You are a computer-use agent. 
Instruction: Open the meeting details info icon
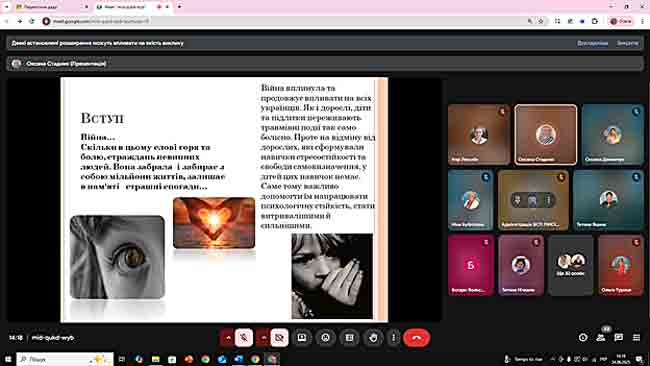click(583, 338)
